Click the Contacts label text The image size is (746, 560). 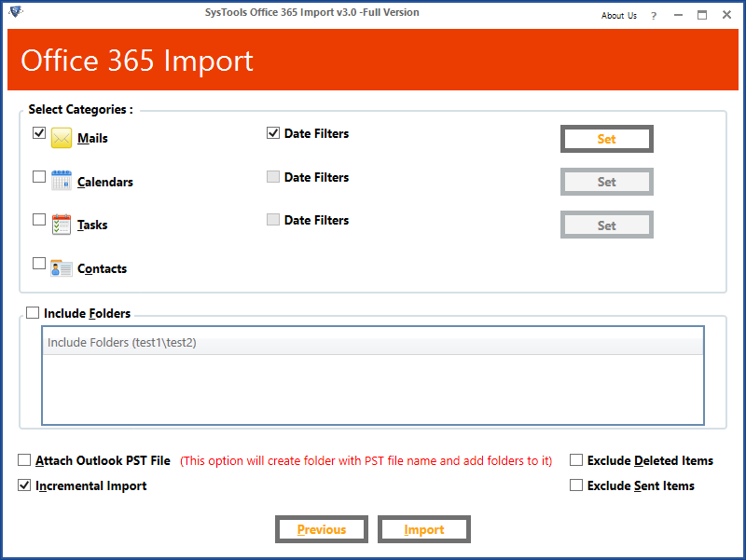[x=103, y=269]
